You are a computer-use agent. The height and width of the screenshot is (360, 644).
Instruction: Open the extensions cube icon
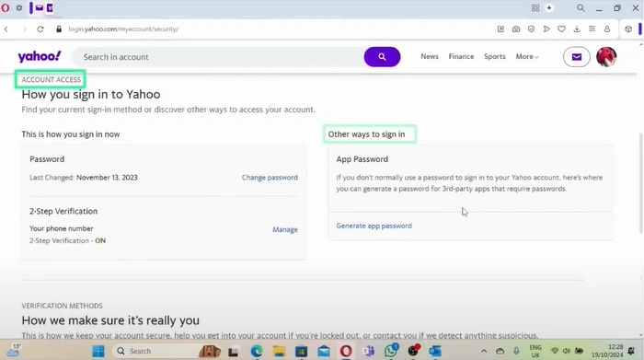pyautogui.click(x=628, y=29)
